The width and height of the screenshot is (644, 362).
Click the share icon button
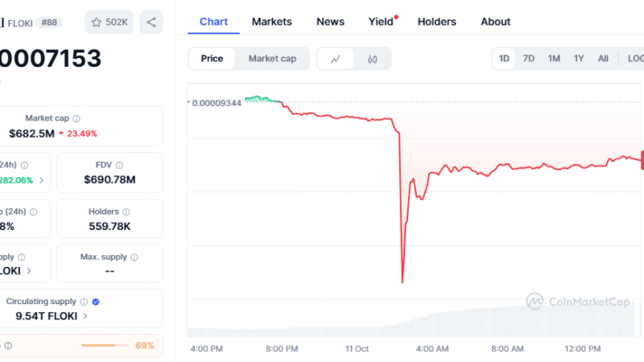tap(151, 22)
